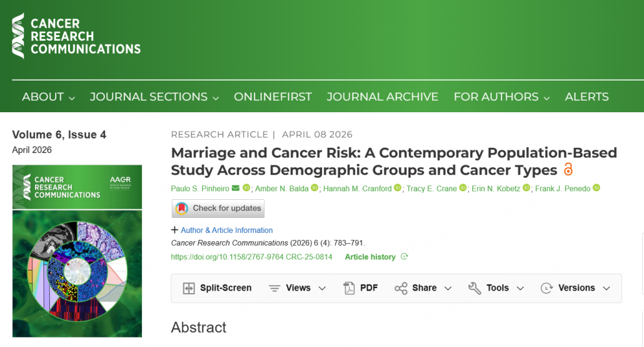Click the Check for updates button

pos(218,208)
